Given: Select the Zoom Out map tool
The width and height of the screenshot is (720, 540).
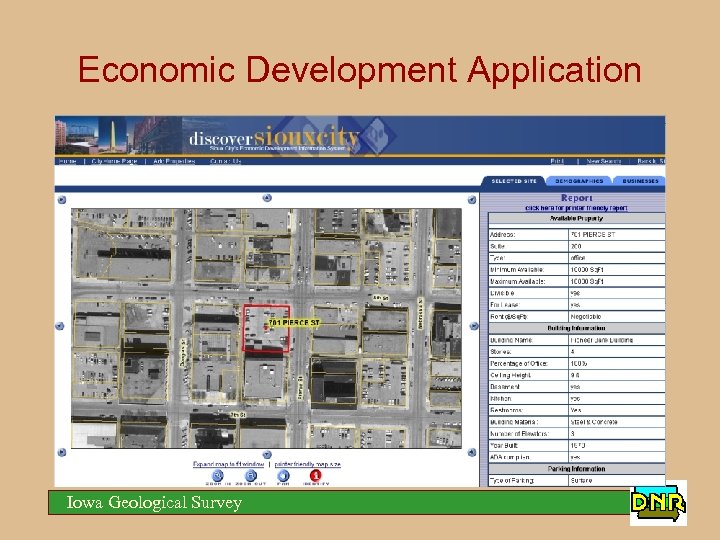Looking at the screenshot, I should click(251, 476).
